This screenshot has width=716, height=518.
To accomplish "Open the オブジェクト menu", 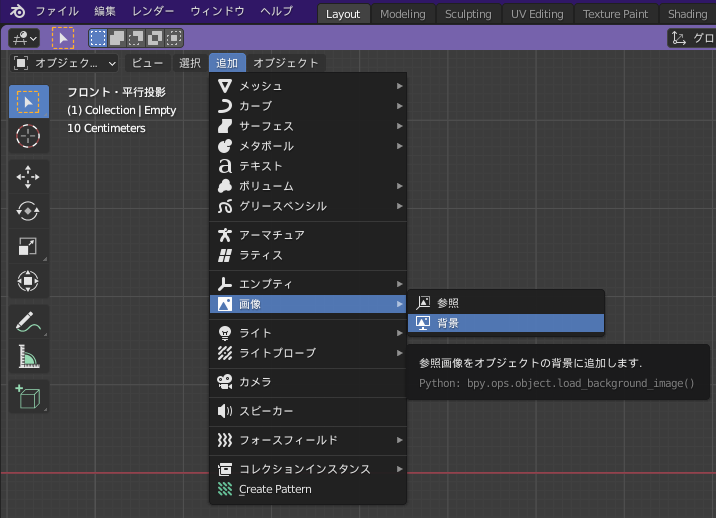I will click(x=286, y=63).
